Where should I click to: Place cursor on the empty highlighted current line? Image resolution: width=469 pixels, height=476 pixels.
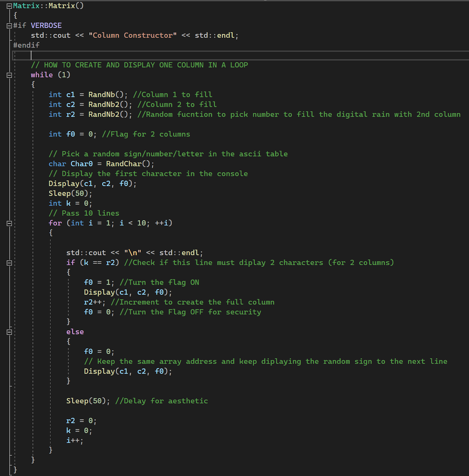(241, 55)
